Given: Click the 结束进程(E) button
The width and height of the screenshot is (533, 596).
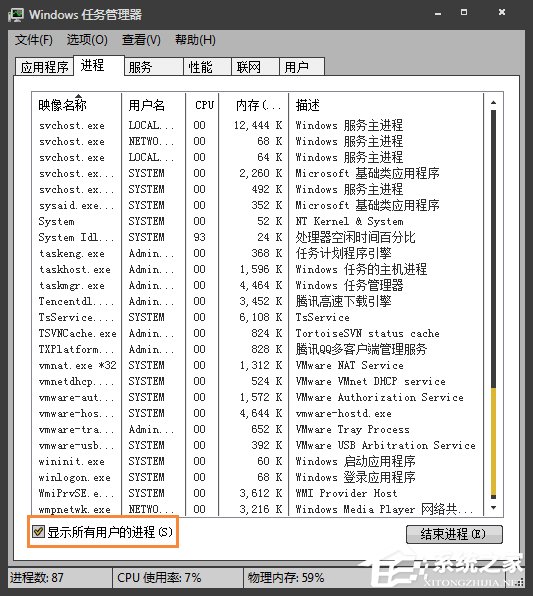Looking at the screenshot, I should [x=454, y=534].
